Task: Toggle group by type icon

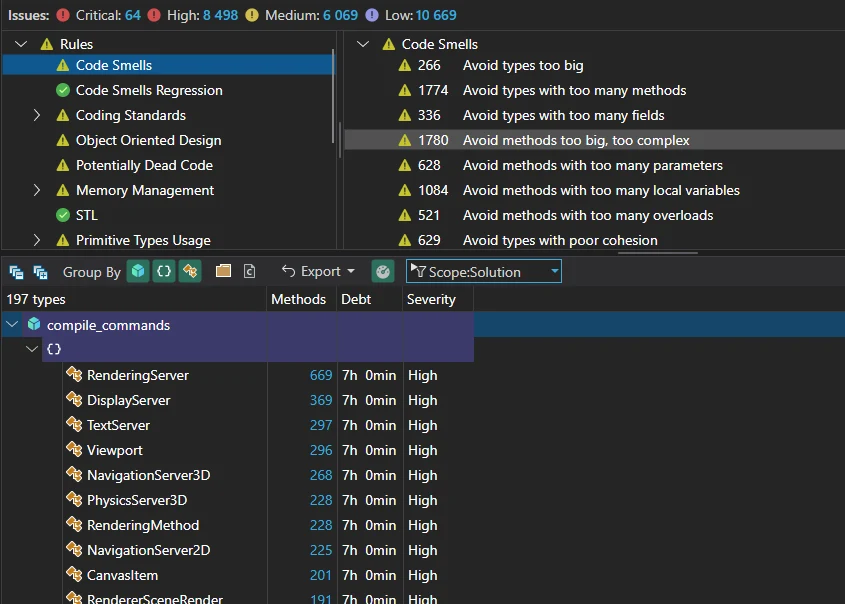Action: pos(190,271)
